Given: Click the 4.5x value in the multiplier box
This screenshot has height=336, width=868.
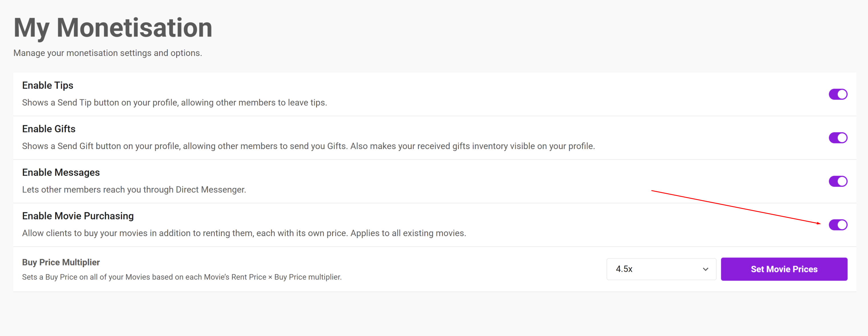Looking at the screenshot, I should (624, 269).
